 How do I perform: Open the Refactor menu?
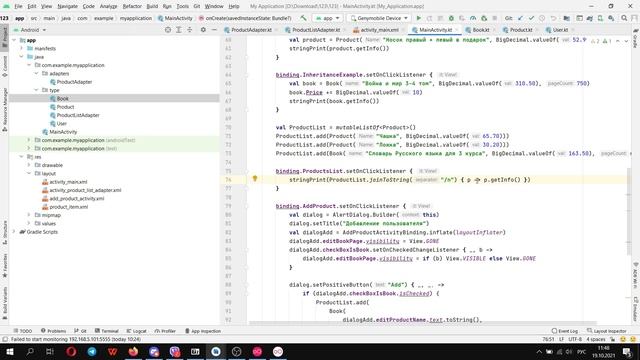132,6
